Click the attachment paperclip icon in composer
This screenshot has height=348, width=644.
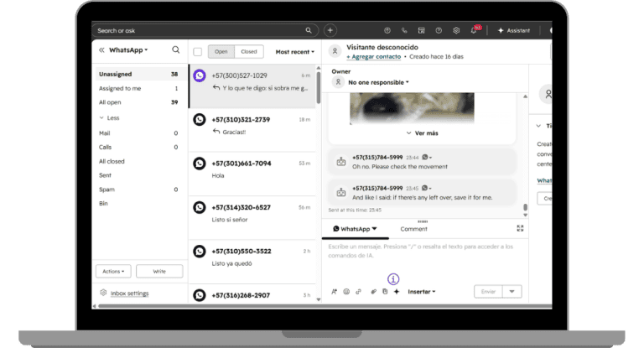[x=373, y=292]
